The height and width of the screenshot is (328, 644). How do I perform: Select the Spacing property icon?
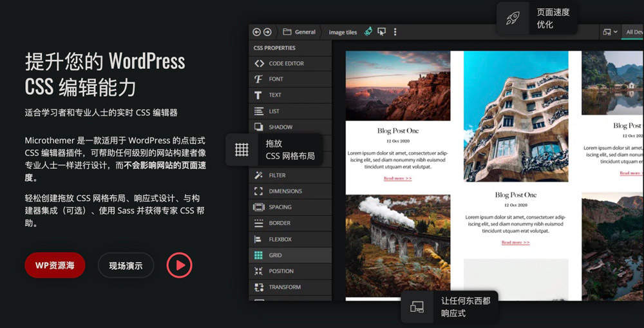coord(259,207)
